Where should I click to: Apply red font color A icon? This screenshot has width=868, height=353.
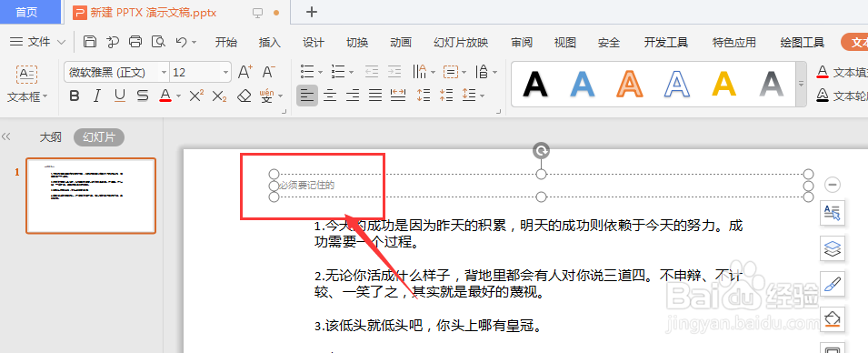pos(165,96)
